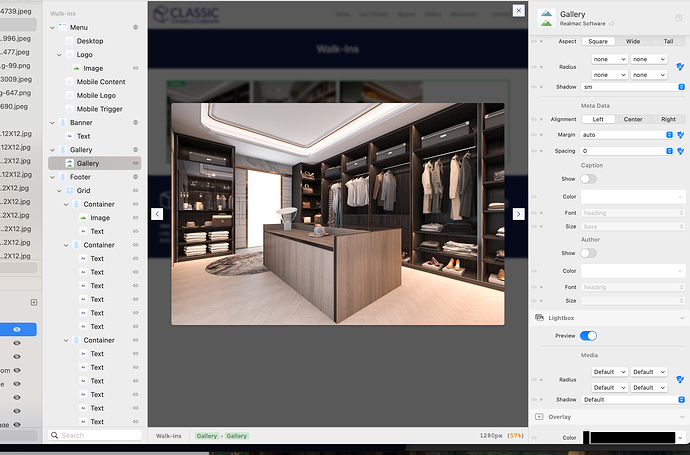Click the Desktop layer icon
690x455 pixels.
click(70, 41)
